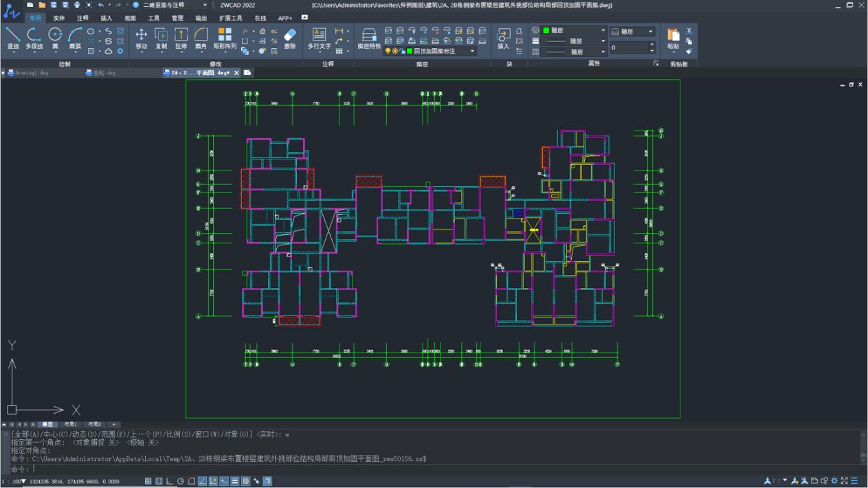Select the Line (直线) drawing tool
868x488 pixels.
12,38
